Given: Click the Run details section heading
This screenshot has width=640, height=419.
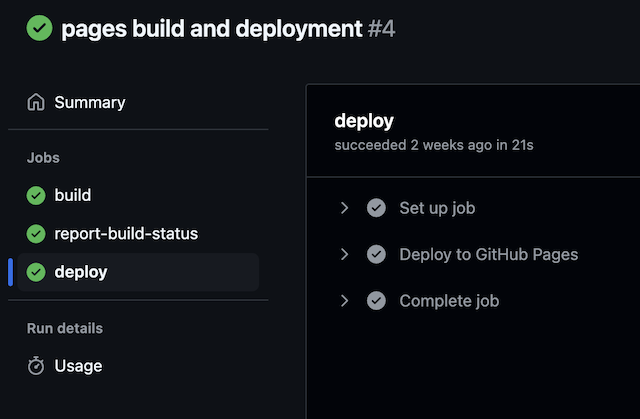Looking at the screenshot, I should click(x=65, y=328).
